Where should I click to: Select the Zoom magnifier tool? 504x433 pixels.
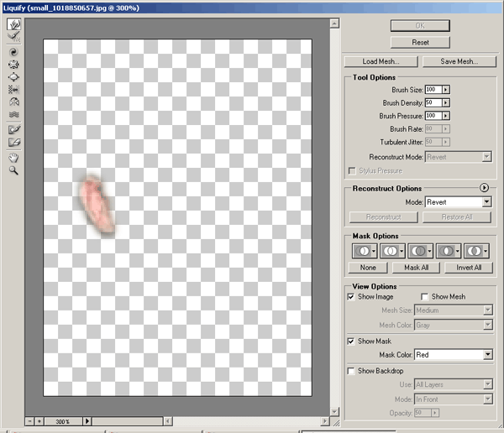tap(13, 170)
